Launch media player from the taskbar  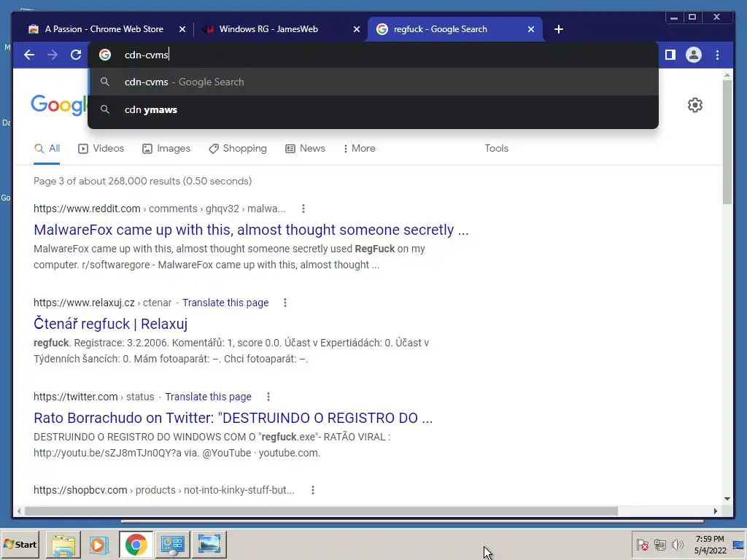pyautogui.click(x=99, y=544)
